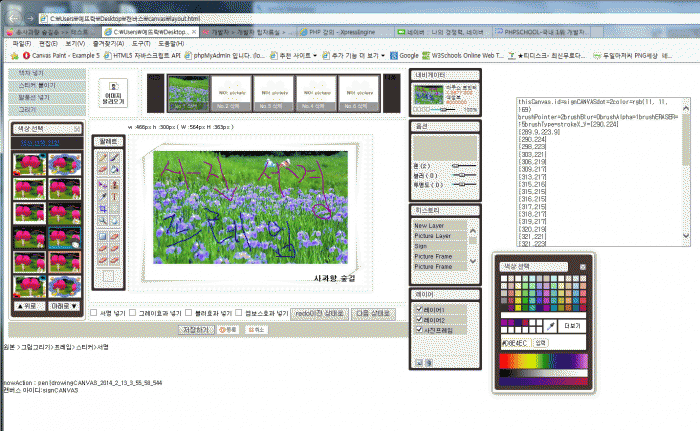Open the 파일(F) menu

pos(22,44)
